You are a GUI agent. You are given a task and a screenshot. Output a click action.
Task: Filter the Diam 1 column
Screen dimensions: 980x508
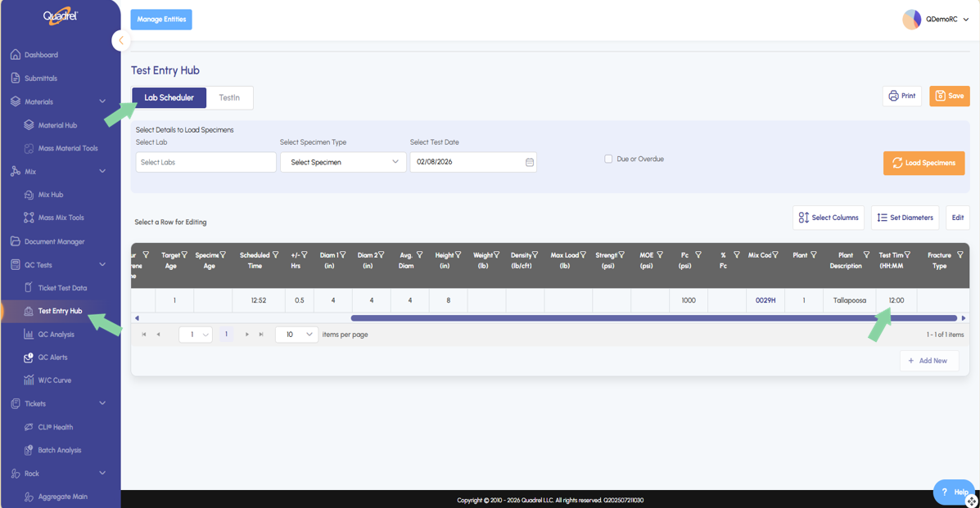(342, 255)
